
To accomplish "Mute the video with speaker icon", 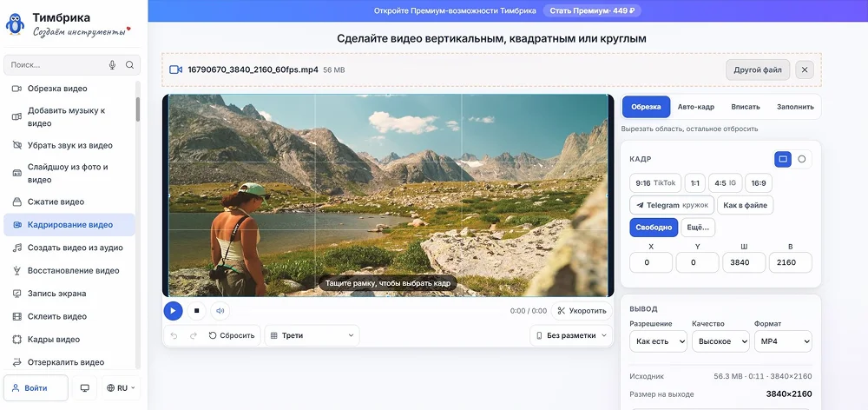I will coord(220,311).
